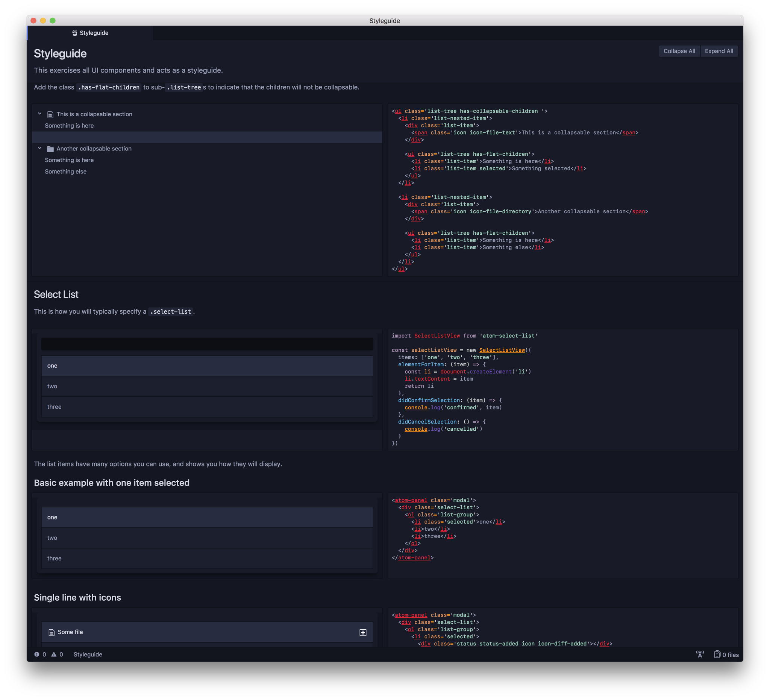Click the file icon next to Some file
770x700 pixels.
tap(52, 632)
